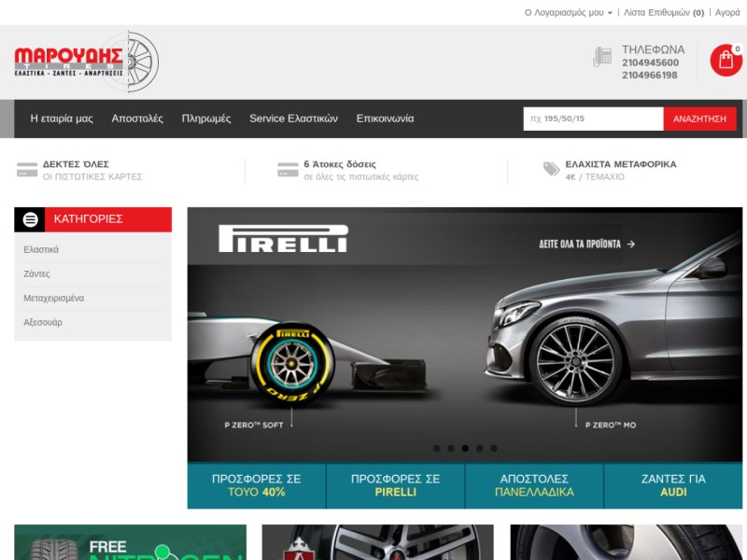Click the telephone icon beside ΤΗΛΕΦΩΝΑ

pos(602,57)
